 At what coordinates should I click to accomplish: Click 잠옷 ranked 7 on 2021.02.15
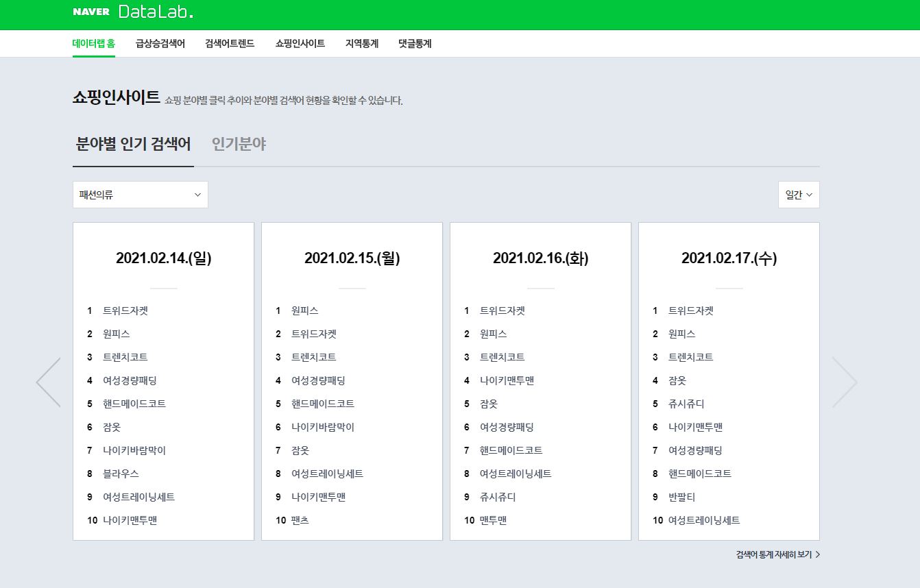tap(300, 450)
